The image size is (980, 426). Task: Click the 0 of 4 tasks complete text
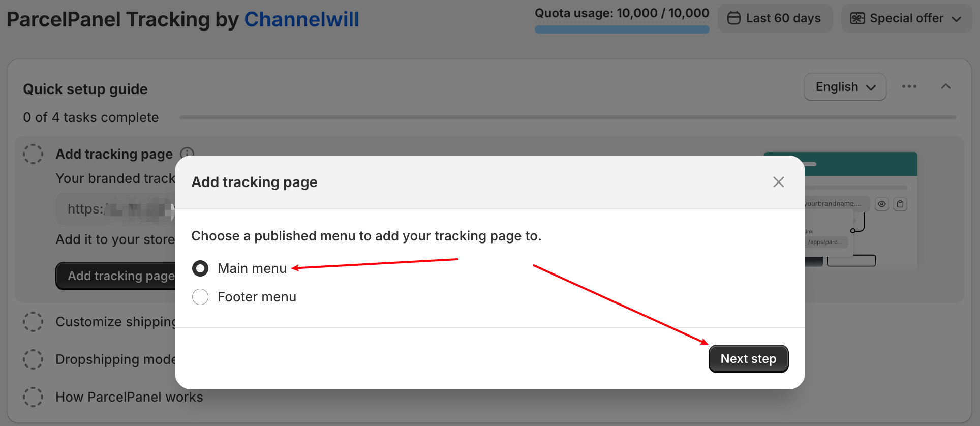click(90, 117)
